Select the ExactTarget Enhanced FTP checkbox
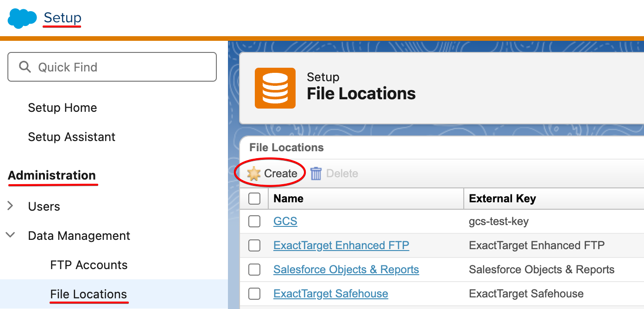 pos(254,245)
